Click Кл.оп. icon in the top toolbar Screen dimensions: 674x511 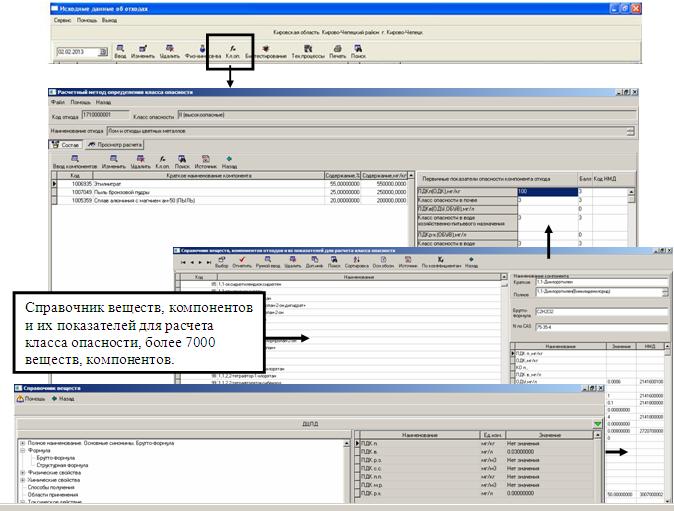coord(232,51)
